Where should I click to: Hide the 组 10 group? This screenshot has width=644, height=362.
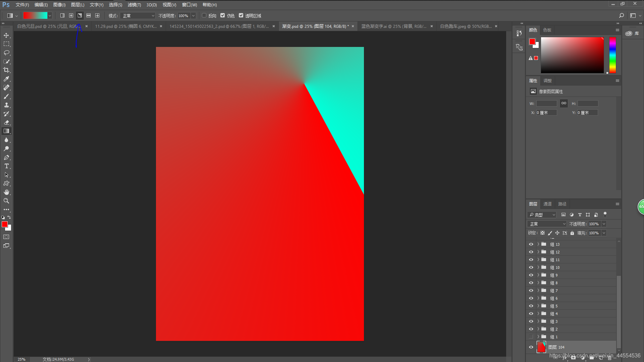(x=531, y=267)
